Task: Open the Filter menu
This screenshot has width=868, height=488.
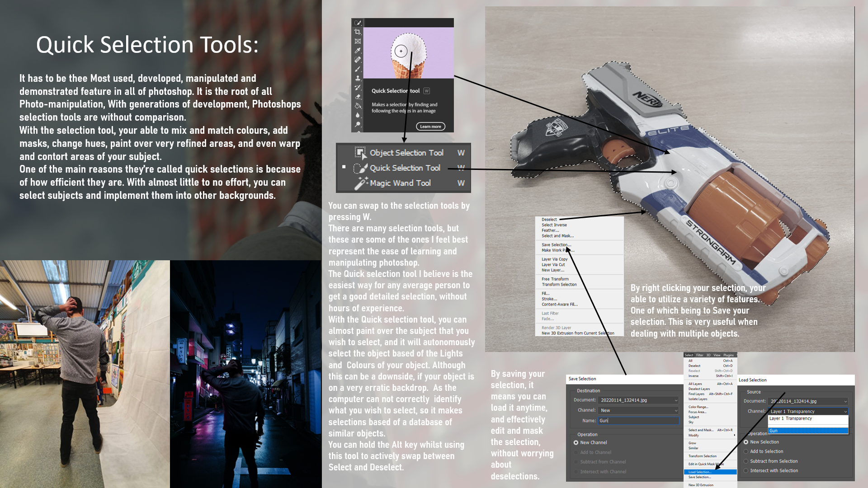Action: 699,355
